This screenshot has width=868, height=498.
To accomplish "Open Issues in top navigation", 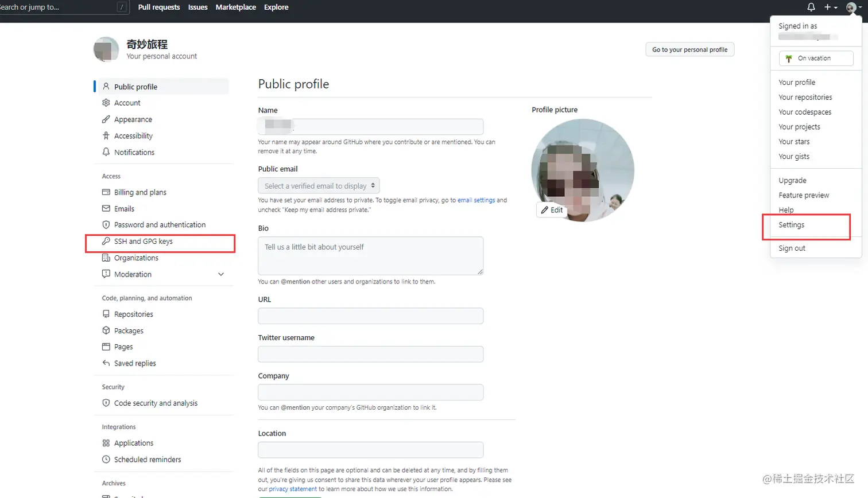I will [x=198, y=7].
